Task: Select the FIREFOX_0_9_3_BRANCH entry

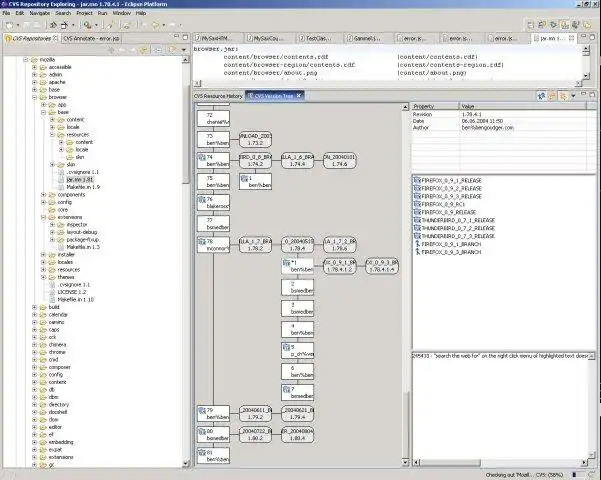Action: [x=451, y=252]
